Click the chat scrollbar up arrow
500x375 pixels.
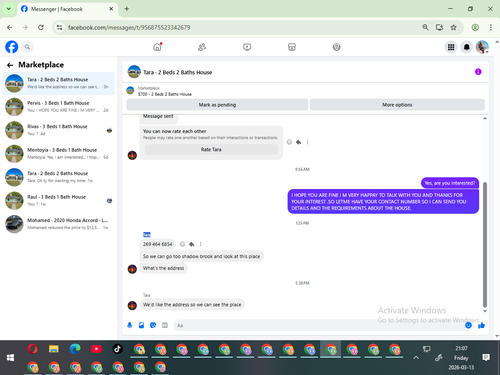[x=485, y=118]
